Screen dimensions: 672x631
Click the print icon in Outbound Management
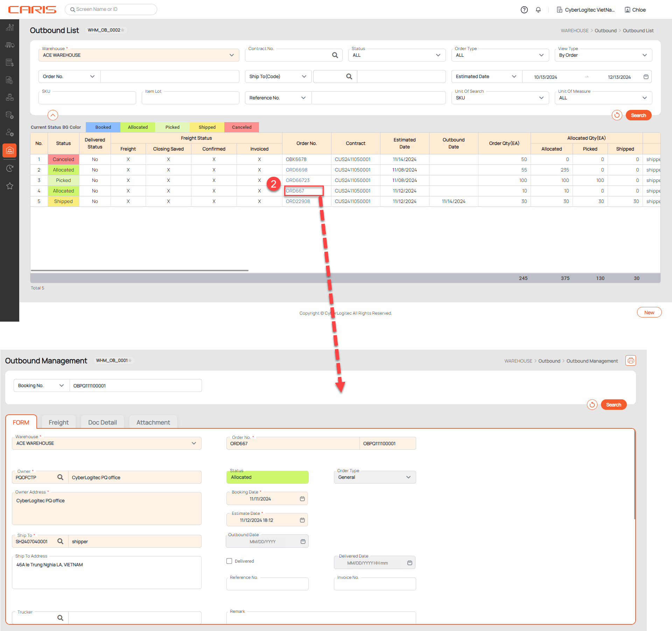coord(631,360)
